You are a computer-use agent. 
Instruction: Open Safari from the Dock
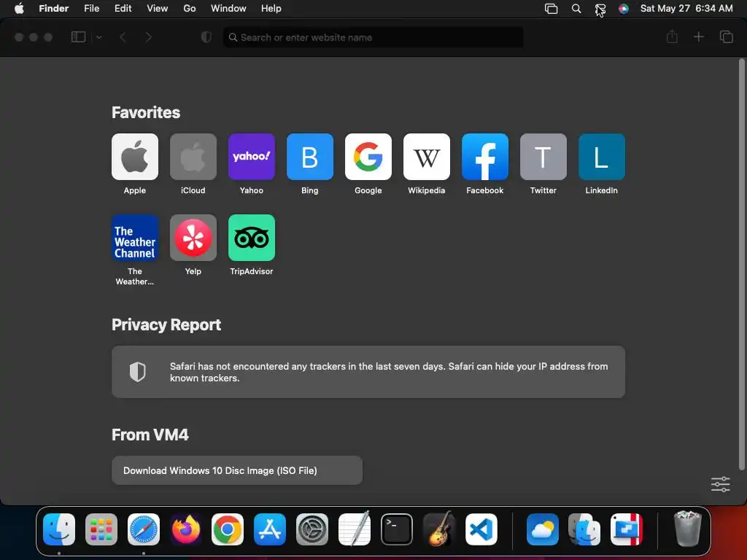(x=144, y=529)
